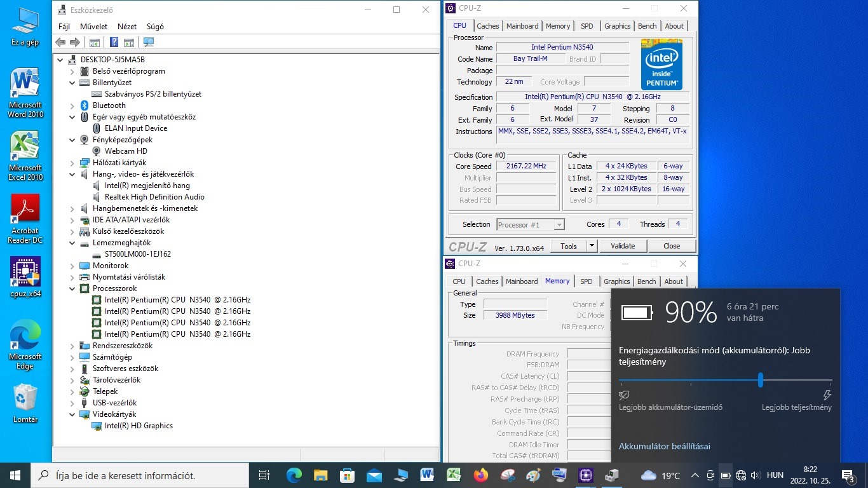Click the clock showing 8:22
Image resolution: width=868 pixels, height=488 pixels.
click(x=810, y=469)
